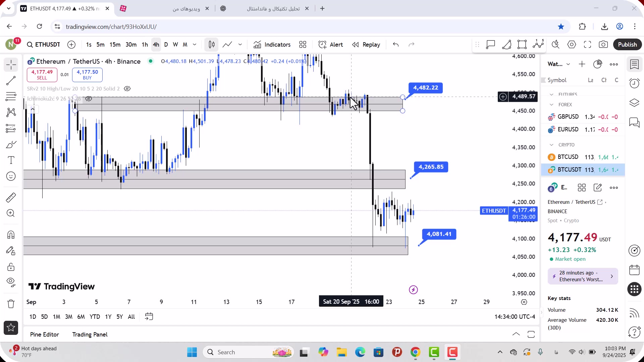Viewport: 644px width, 362px height.
Task: Expand the bottom panel chevron
Action: coord(516,335)
